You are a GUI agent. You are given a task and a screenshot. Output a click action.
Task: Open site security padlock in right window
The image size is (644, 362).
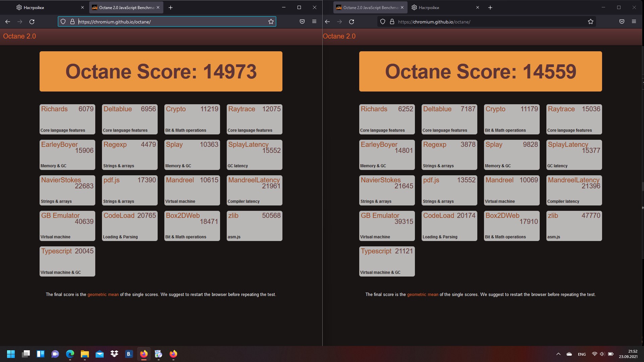392,21
